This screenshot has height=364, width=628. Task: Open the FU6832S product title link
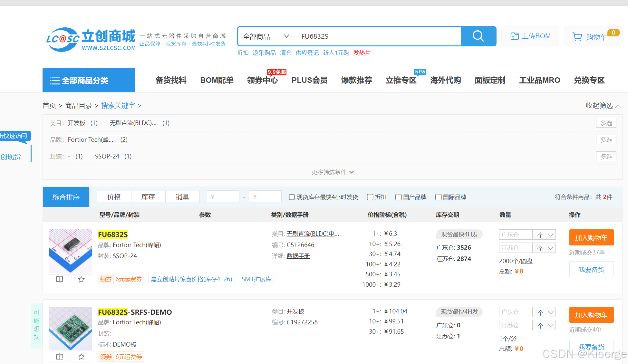click(x=113, y=235)
